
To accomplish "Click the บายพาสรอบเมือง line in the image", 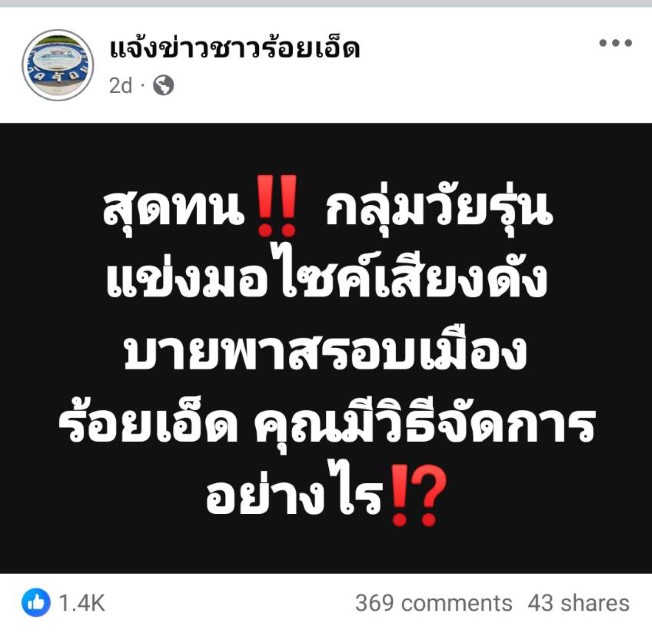I will coord(326,350).
